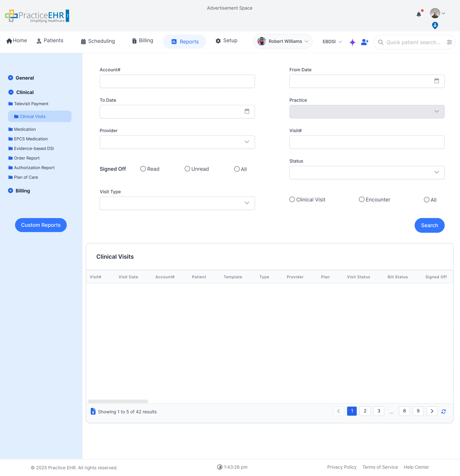
Task: Export results with the Excel icon
Action: pyautogui.click(x=93, y=411)
